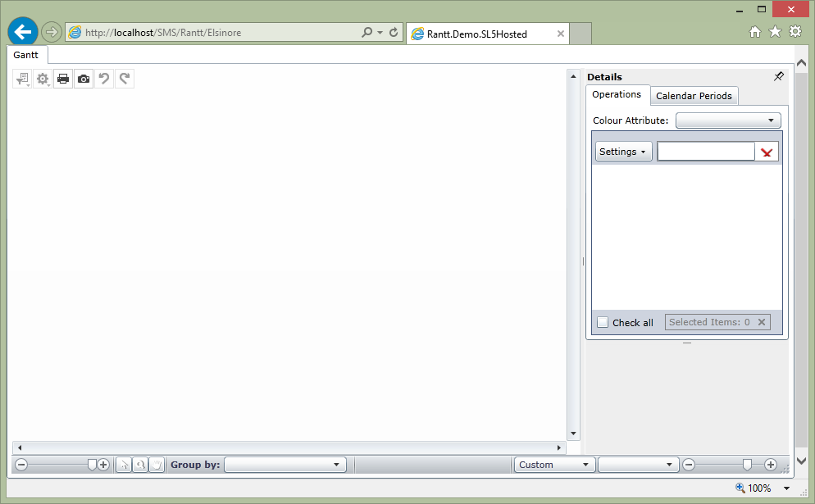Click the filter text input field
Viewport: 815px width, 504px height.
point(705,152)
